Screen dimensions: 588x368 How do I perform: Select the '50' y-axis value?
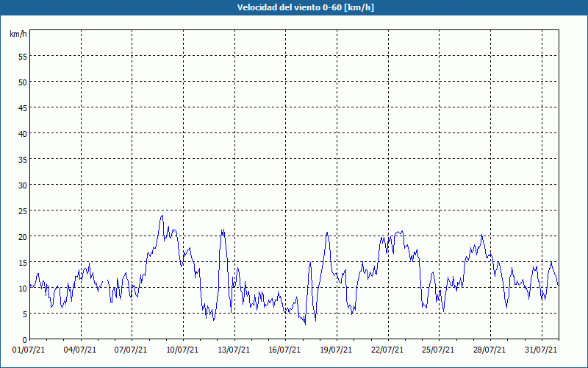tap(23, 82)
